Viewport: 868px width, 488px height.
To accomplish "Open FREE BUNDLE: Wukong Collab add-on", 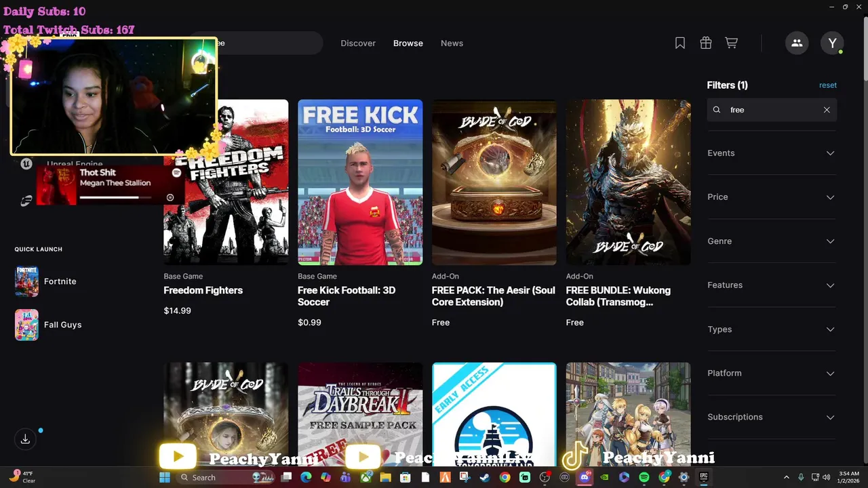I will pos(618,296).
